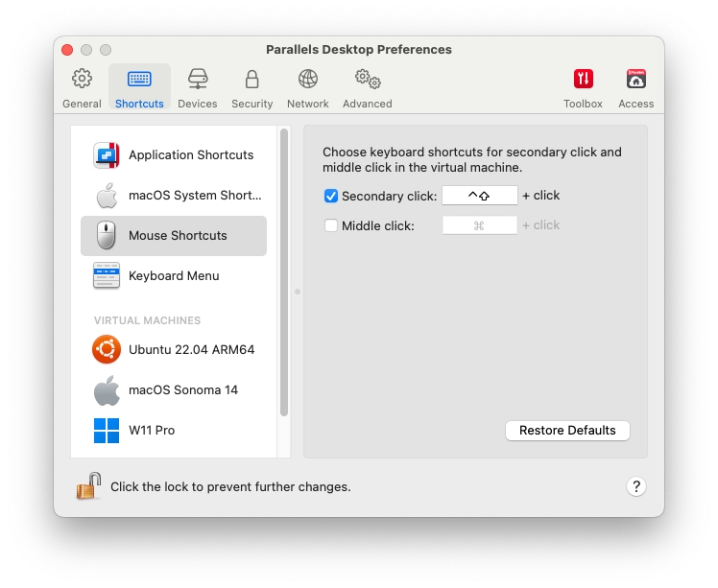Click the Access house icon

point(635,80)
